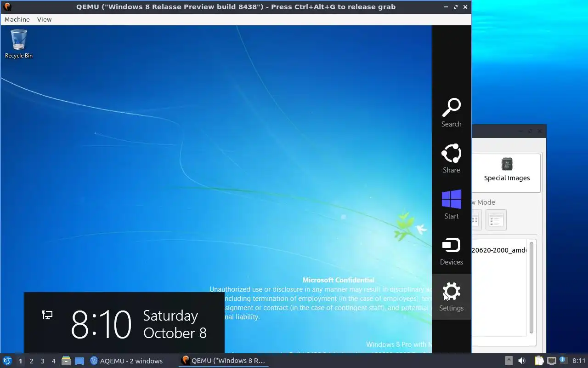Switch to workspace 4
Viewport: 588px width, 368px height.
coord(53,361)
